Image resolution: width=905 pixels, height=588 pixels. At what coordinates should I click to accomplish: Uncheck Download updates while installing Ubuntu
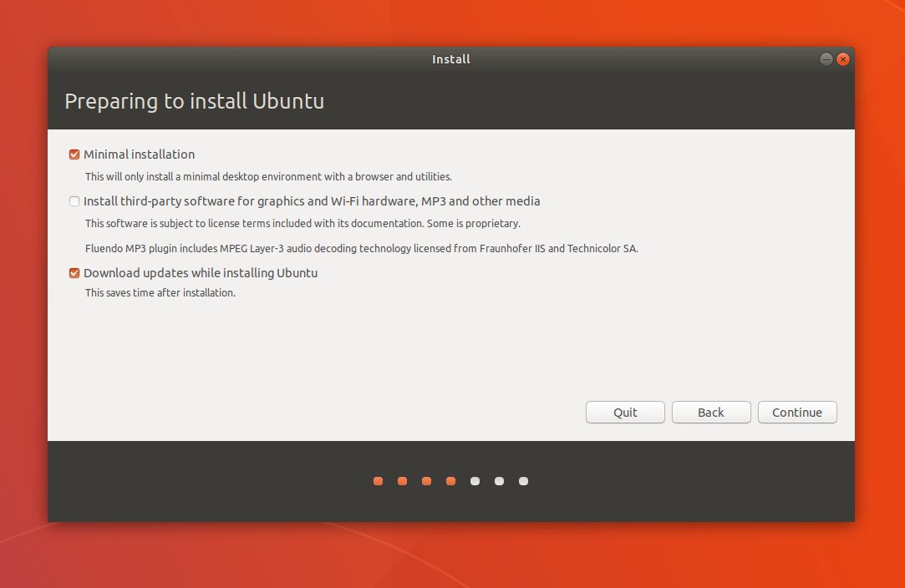(x=74, y=273)
